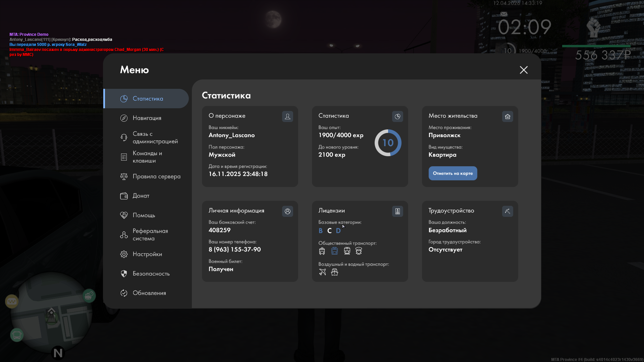Viewport: 644px width, 362px height.
Task: Click the hammer icon in Трудоустройство card
Action: pyautogui.click(x=507, y=211)
